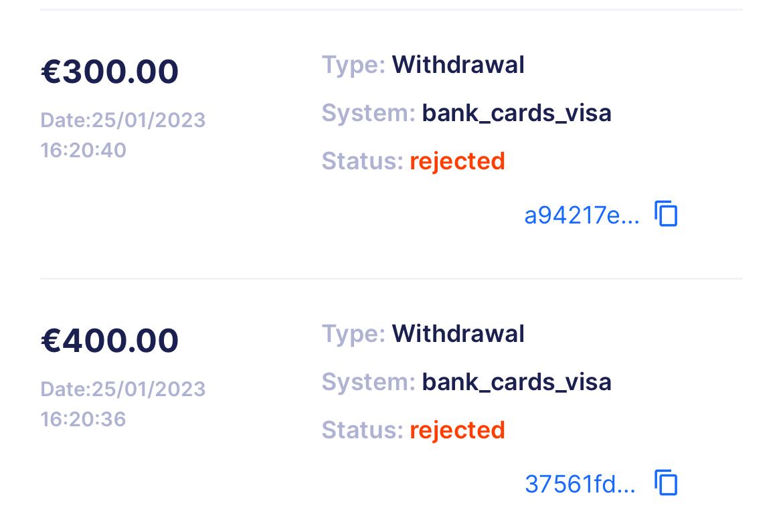The height and width of the screenshot is (532, 783).
Task: Click the 16:20:40 timestamp
Action: [83, 150]
